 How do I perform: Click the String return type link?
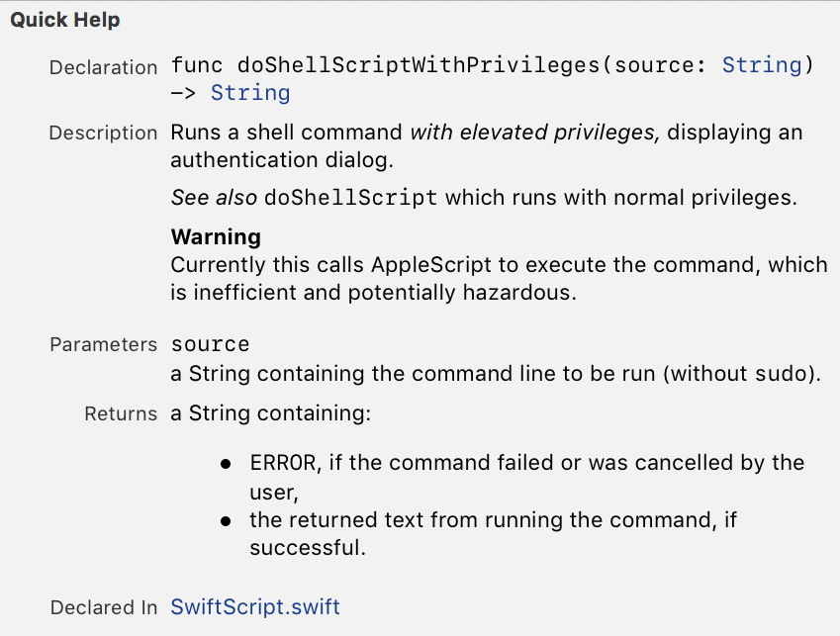pyautogui.click(x=250, y=93)
